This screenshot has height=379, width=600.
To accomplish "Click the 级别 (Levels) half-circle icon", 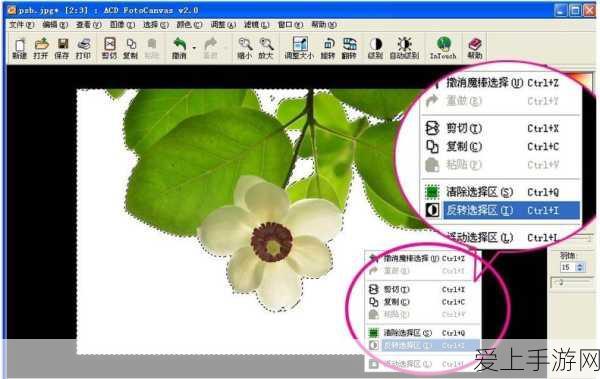I will click(375, 48).
